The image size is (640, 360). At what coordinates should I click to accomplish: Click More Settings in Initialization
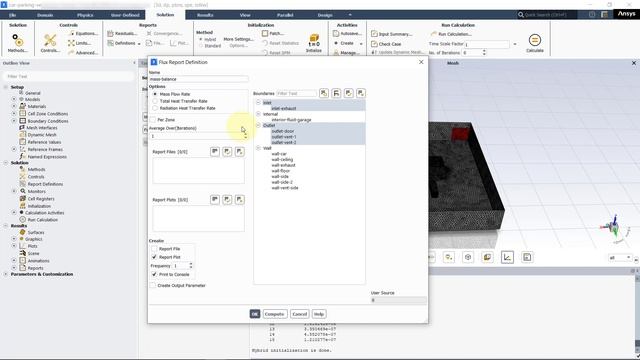238,39
